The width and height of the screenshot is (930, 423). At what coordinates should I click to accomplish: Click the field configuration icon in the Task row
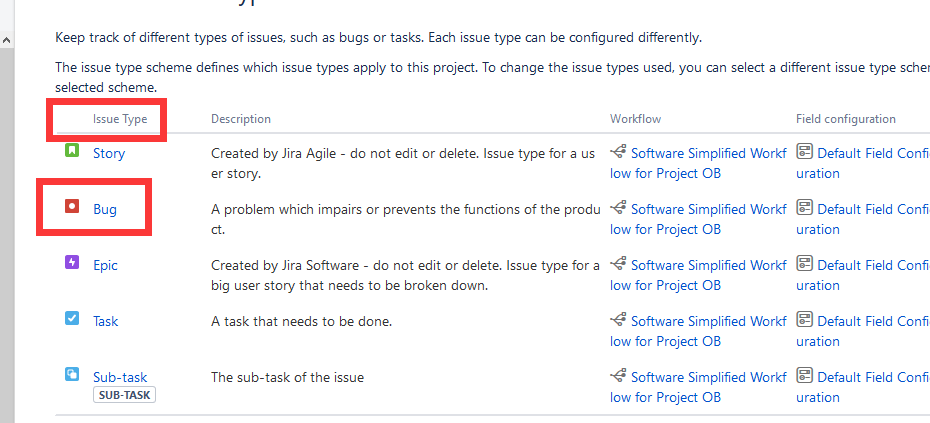804,321
